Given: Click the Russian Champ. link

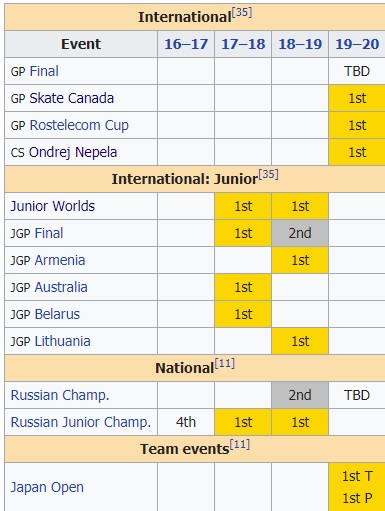Looking at the screenshot, I should (x=60, y=395).
